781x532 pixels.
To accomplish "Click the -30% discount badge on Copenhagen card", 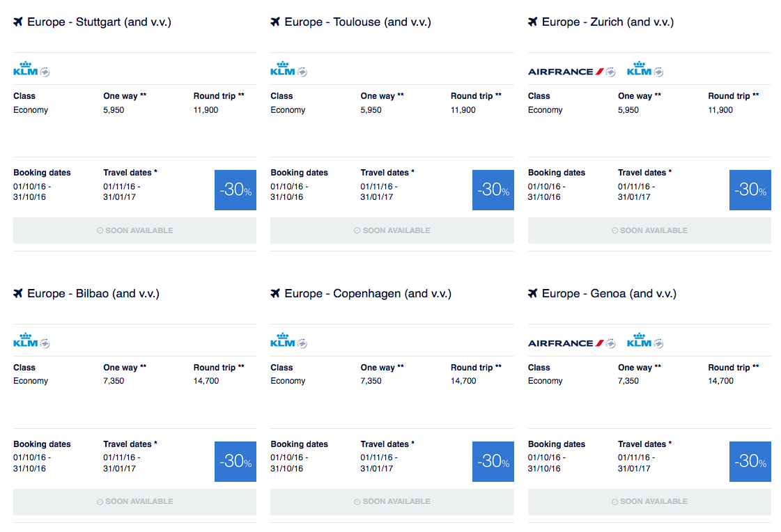I will pos(493,461).
